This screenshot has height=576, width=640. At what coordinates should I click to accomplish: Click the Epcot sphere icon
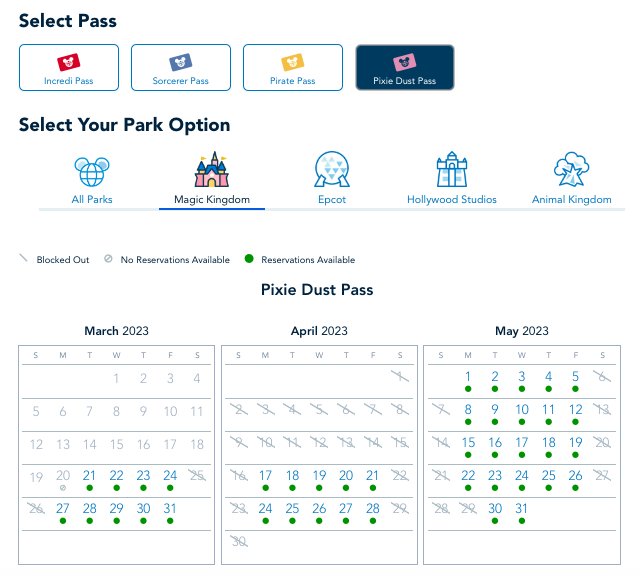pos(332,169)
